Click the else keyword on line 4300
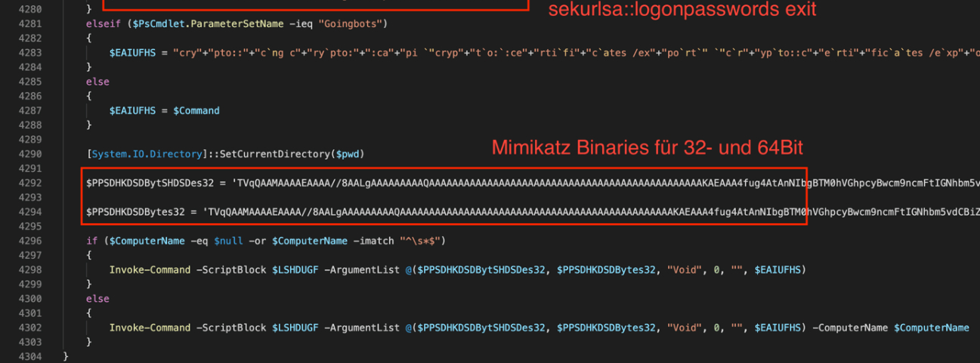980x363 pixels. point(98,299)
